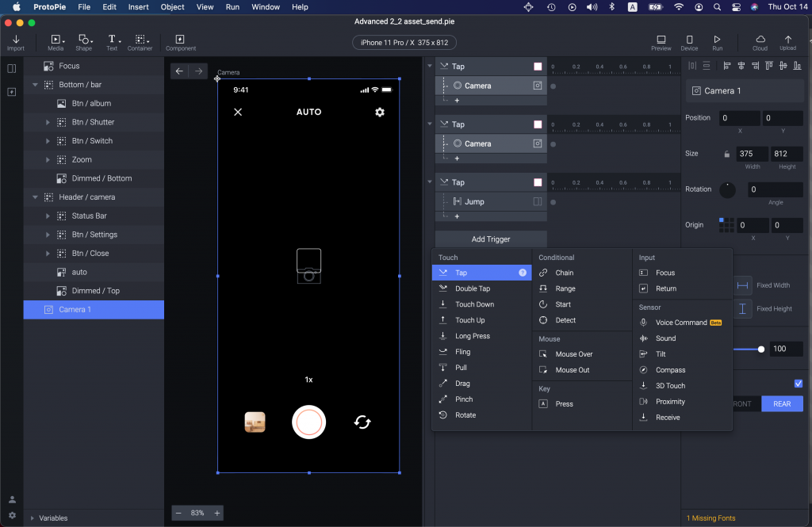Expand the Btn / Shutter layer

[48, 122]
